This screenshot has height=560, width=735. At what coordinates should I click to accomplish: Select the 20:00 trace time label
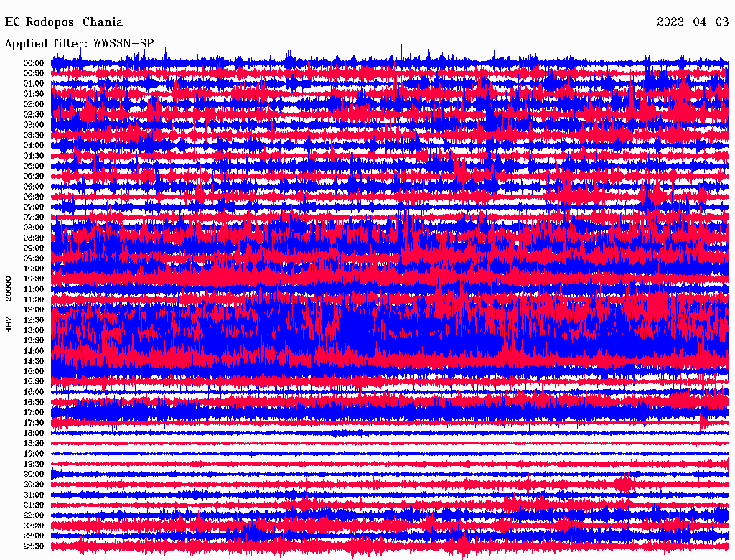coord(34,475)
